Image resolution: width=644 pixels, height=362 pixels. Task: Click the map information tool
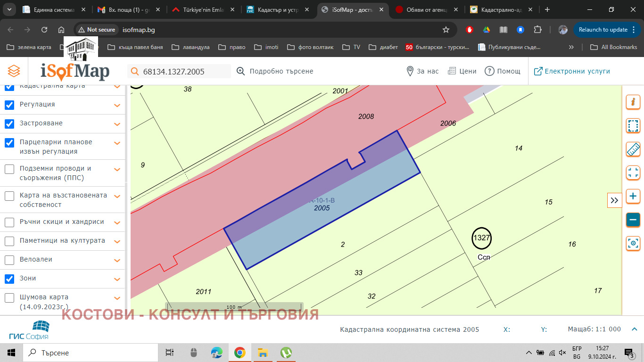tap(633, 101)
